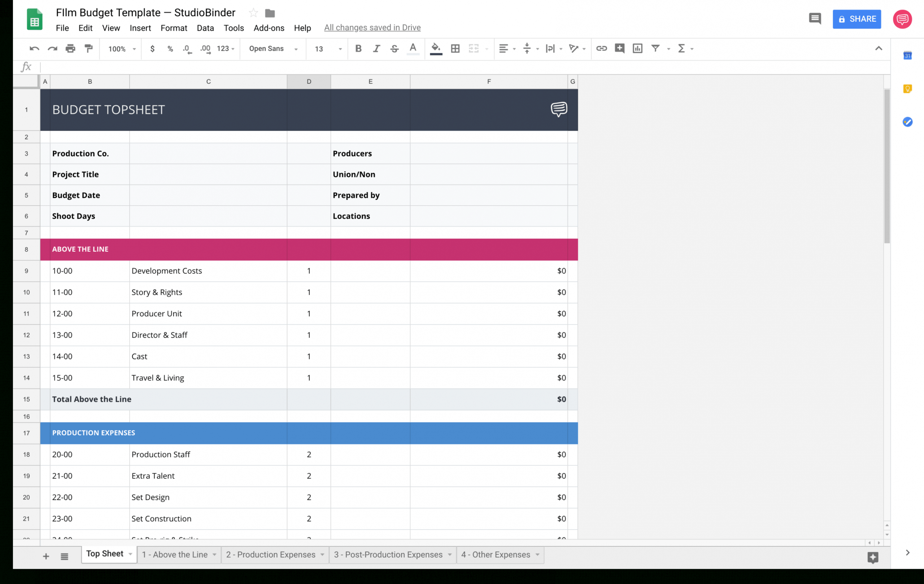Star the Film Budget Template document
Viewport: 924px width, 584px height.
tap(253, 13)
